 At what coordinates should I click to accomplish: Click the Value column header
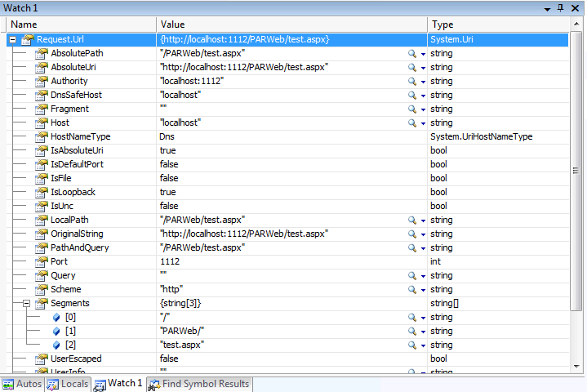[291, 24]
